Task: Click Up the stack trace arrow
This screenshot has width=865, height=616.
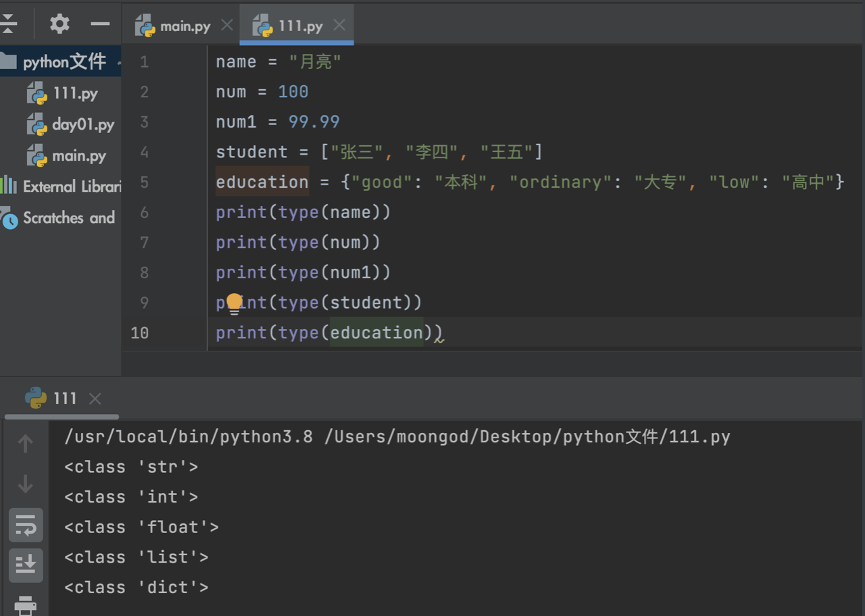Action: point(26,444)
